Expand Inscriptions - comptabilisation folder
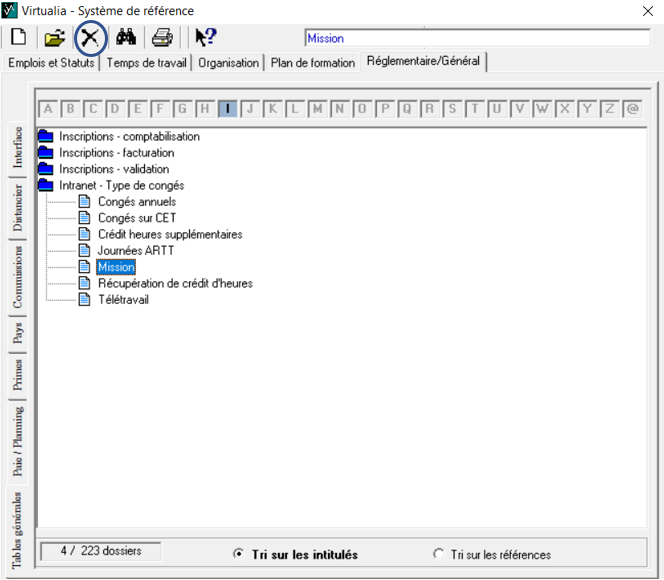Image resolution: width=664 pixels, height=580 pixels. pos(45,137)
